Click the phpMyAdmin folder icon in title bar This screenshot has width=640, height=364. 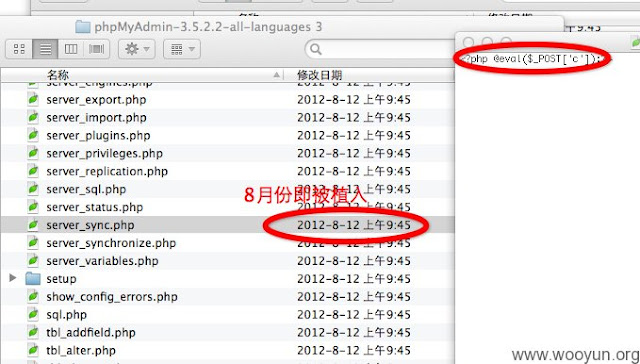coord(83,27)
